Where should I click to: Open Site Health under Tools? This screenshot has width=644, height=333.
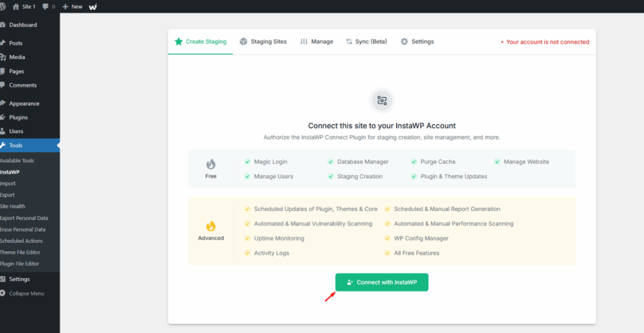click(13, 206)
